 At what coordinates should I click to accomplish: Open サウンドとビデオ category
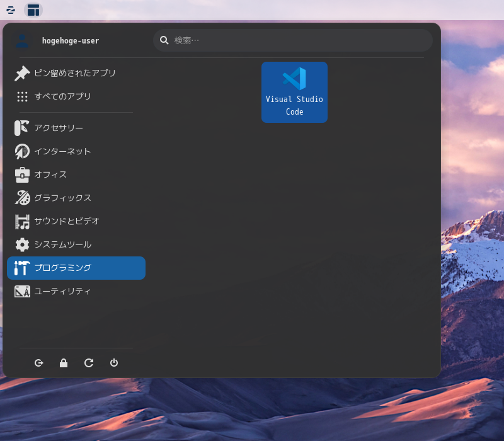(x=76, y=221)
